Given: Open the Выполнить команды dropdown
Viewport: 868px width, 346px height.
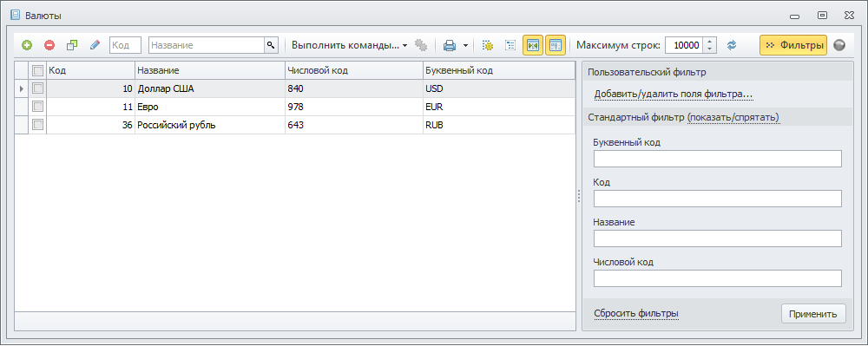Looking at the screenshot, I should pos(349,45).
